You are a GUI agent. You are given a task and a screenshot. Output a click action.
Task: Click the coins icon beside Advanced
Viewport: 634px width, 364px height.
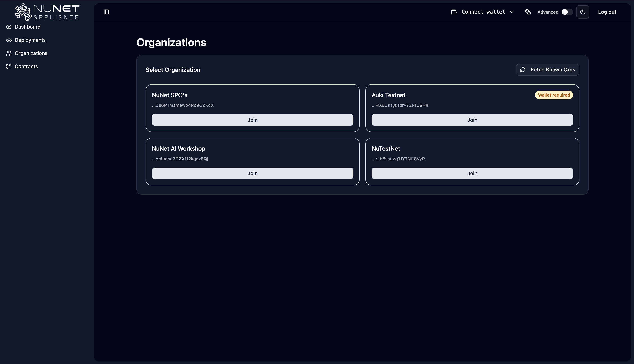[528, 12]
